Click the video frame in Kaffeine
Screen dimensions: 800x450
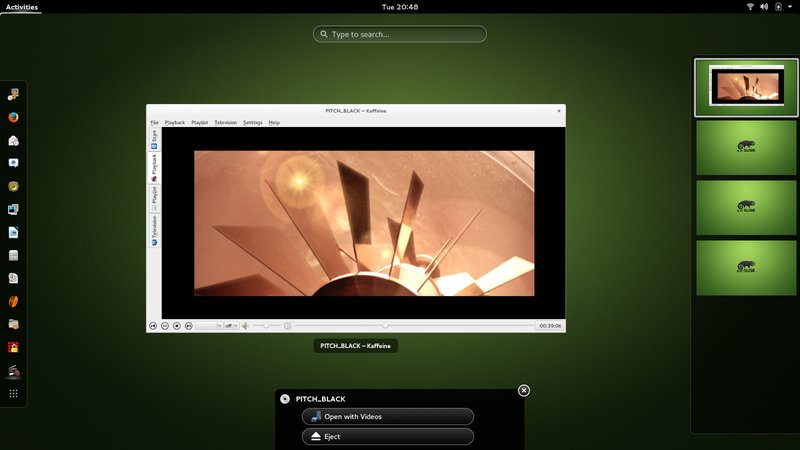[364, 223]
